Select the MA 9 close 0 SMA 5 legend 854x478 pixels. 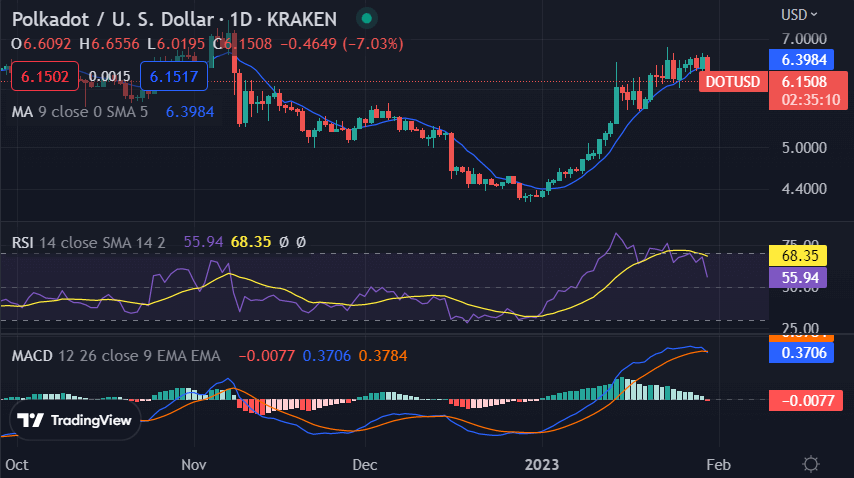[80, 112]
